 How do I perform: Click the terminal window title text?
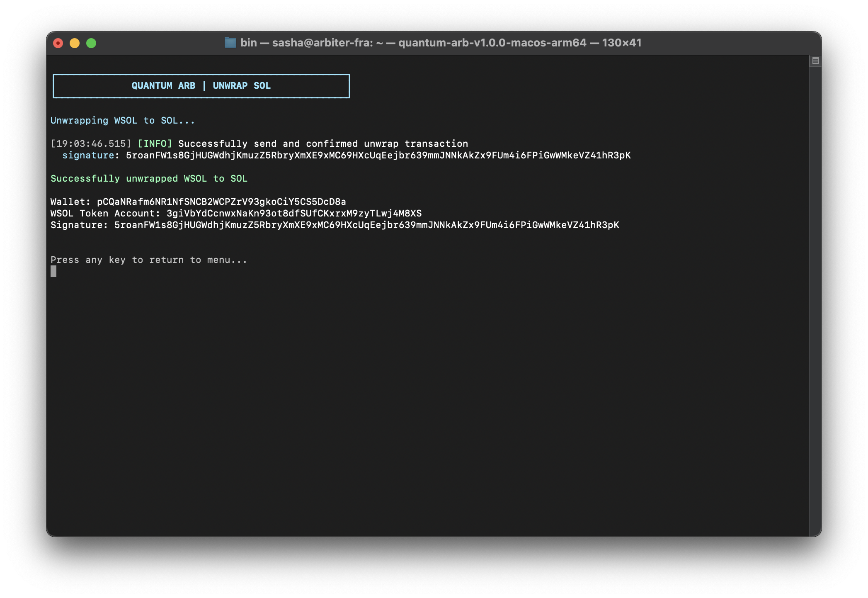[441, 43]
